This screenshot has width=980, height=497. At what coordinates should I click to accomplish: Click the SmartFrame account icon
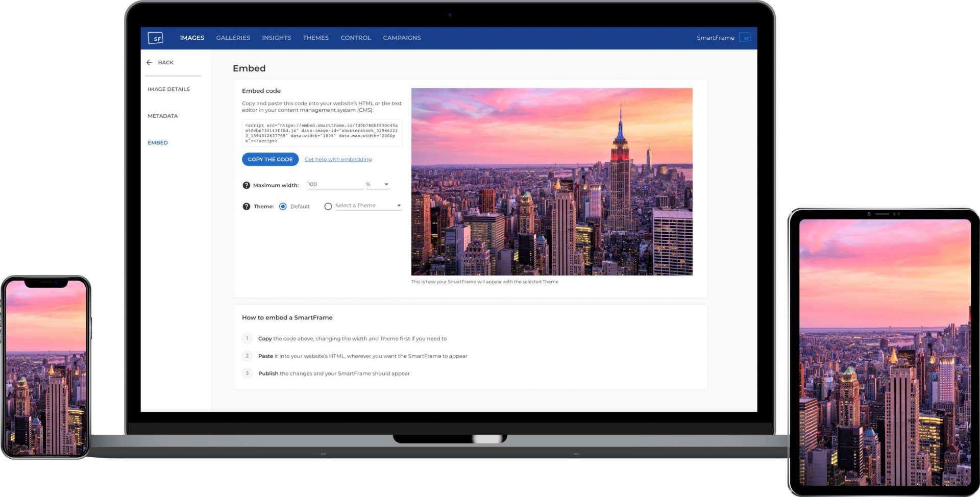click(745, 38)
